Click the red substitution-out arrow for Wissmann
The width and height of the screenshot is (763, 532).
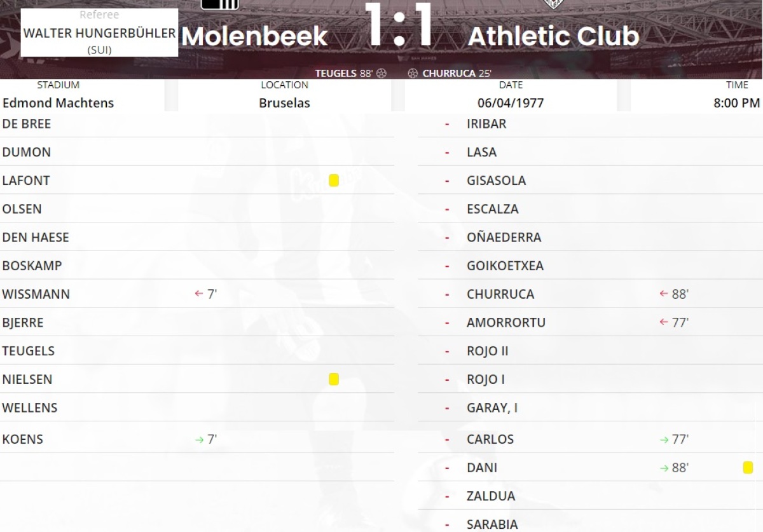click(199, 294)
